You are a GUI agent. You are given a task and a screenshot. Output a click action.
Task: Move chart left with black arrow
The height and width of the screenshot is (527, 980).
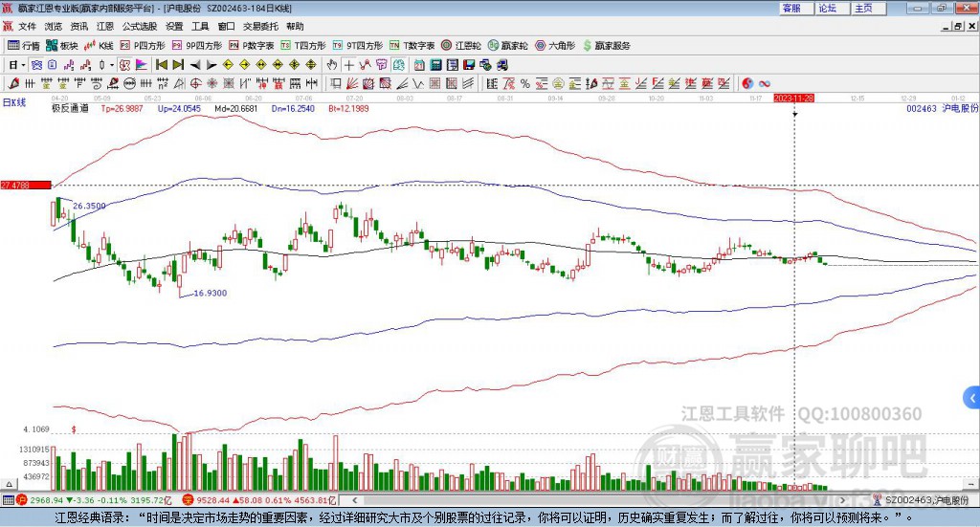coord(195,65)
